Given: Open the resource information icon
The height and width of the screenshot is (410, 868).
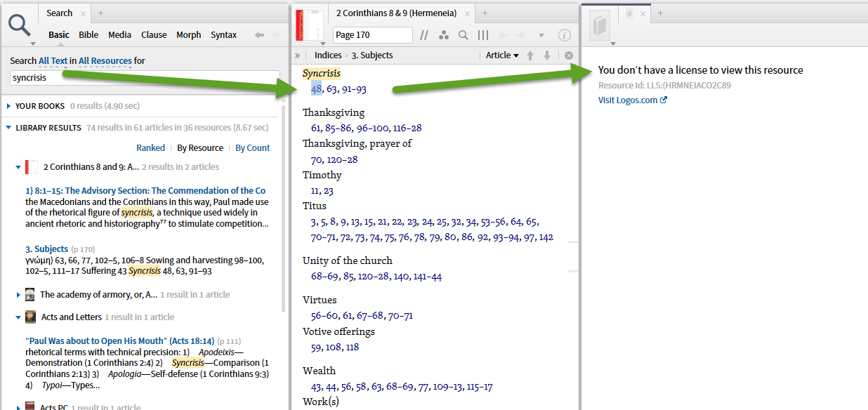Looking at the screenshot, I should pyautogui.click(x=565, y=35).
